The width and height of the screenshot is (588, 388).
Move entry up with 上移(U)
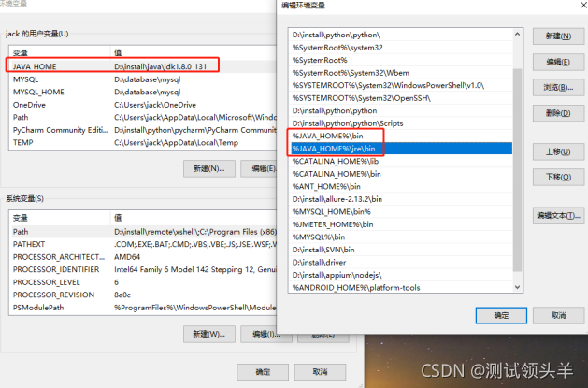(558, 151)
